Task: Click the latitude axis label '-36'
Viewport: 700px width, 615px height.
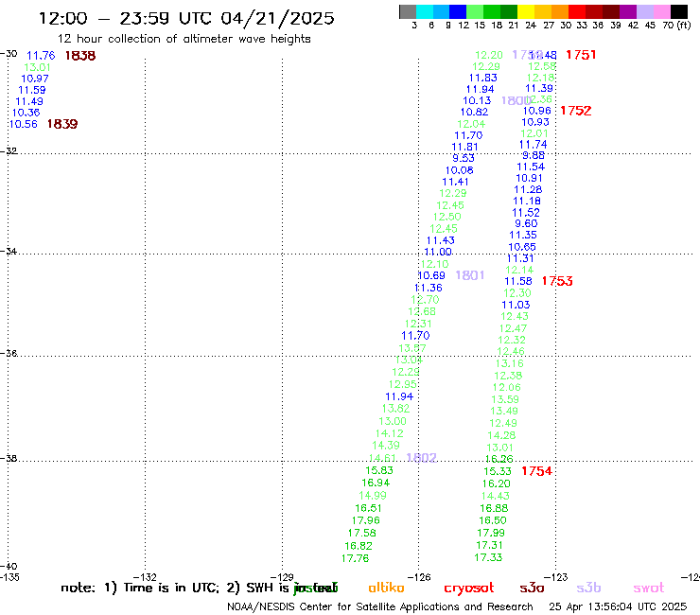Action: pos(9,353)
